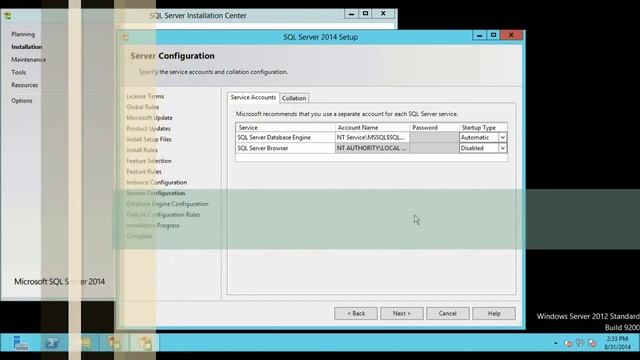
Task: Click the Complete step in sidebar
Action: [x=139, y=236]
